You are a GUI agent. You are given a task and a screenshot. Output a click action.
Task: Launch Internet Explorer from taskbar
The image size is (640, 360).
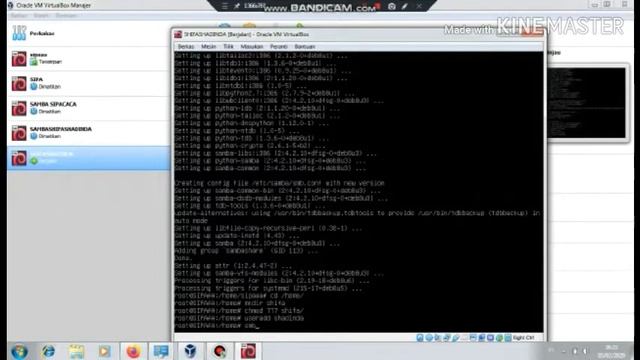pos(48,351)
